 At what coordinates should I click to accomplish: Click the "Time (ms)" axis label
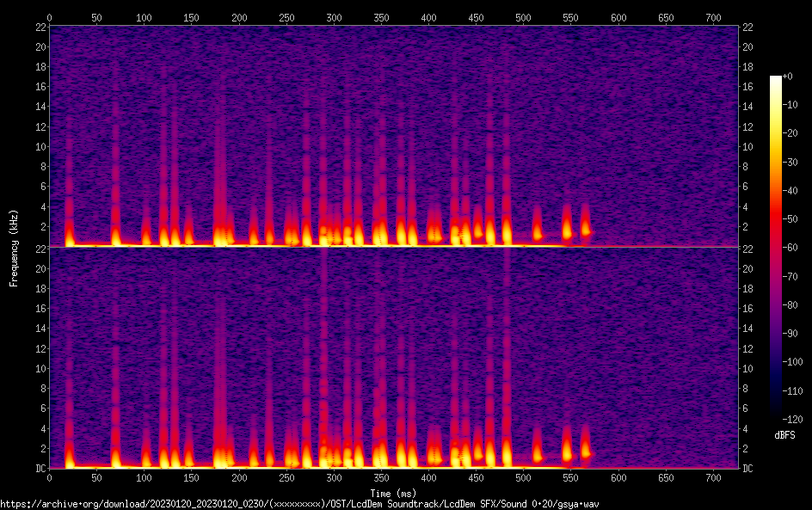pos(396,493)
